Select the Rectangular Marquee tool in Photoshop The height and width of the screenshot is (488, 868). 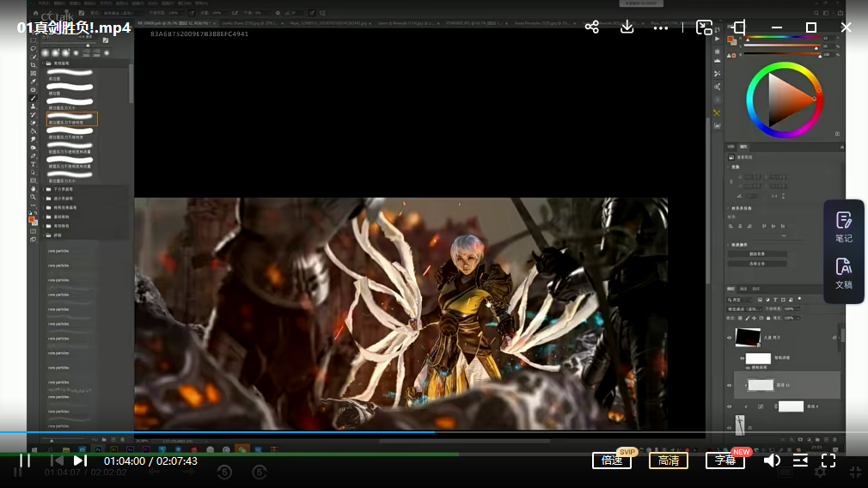click(x=34, y=40)
